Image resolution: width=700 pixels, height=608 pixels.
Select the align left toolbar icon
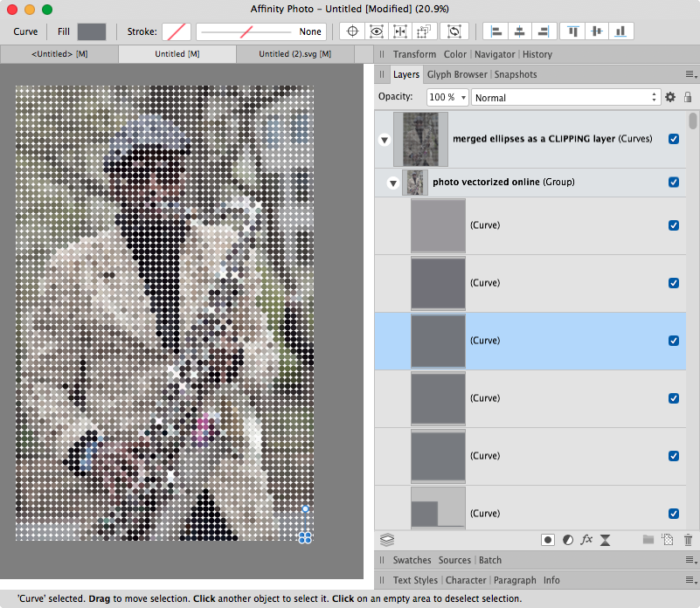(495, 31)
